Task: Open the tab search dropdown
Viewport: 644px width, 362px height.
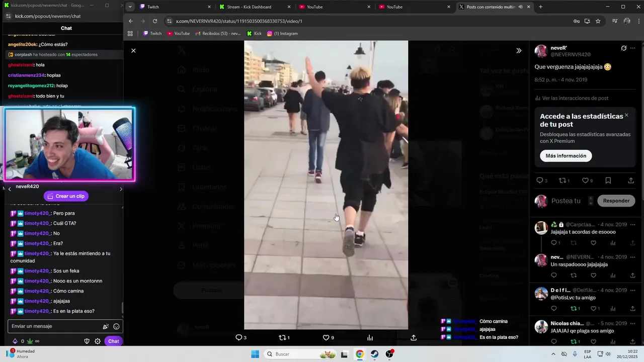Action: click(x=130, y=7)
